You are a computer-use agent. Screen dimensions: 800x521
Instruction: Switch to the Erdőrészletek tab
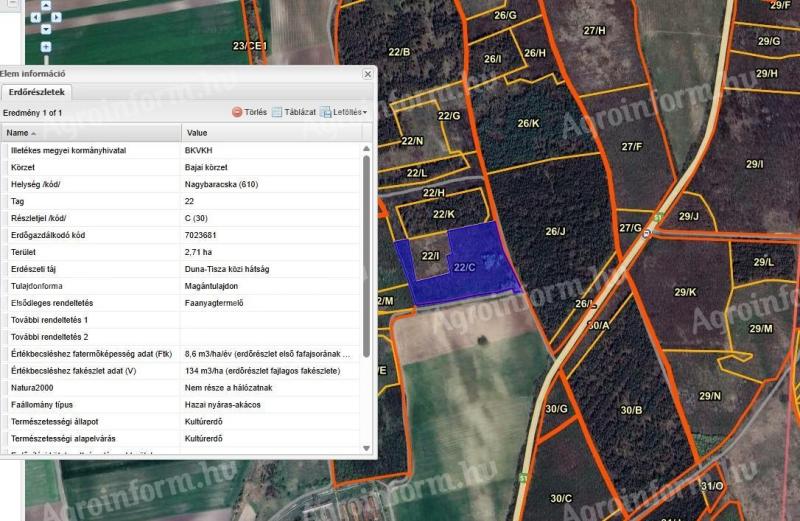point(35,93)
